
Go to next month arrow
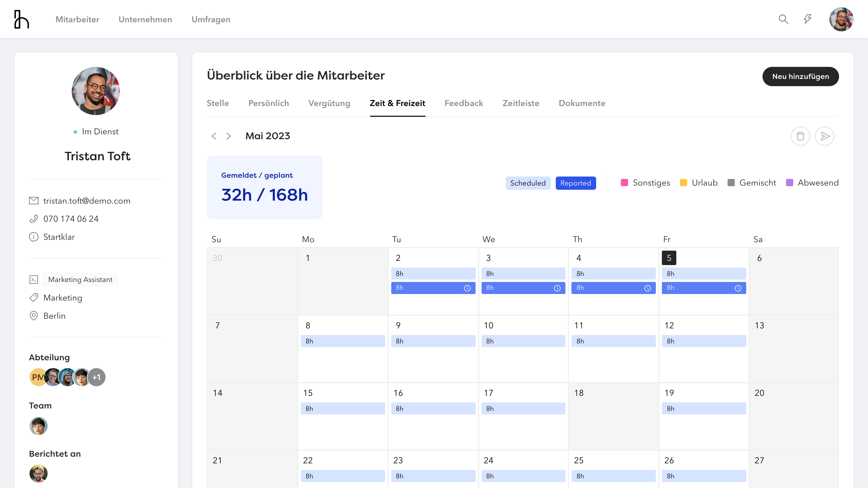(228, 136)
